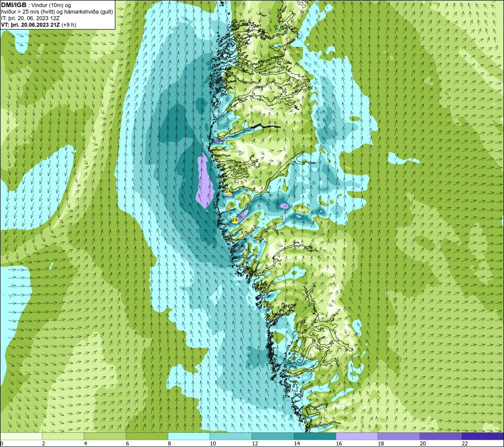Click the legend tick label 16
This screenshot has width=504, height=447.
(339, 443)
